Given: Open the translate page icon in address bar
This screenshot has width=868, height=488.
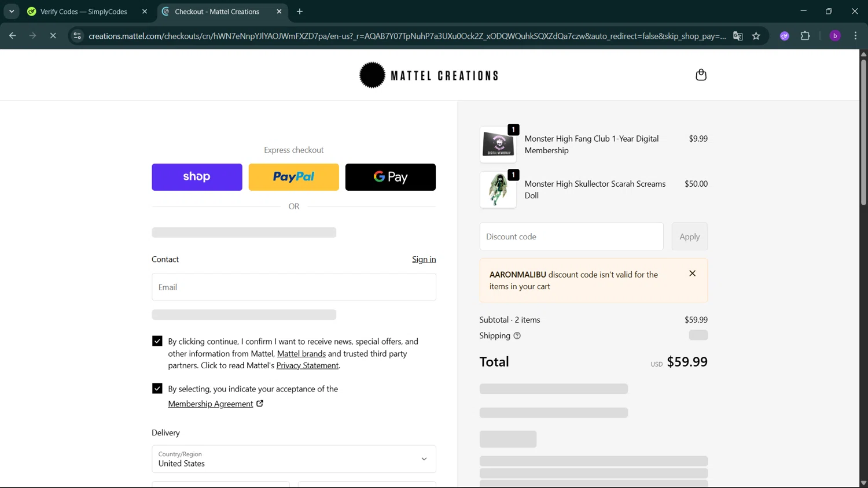Looking at the screenshot, I should point(738,36).
